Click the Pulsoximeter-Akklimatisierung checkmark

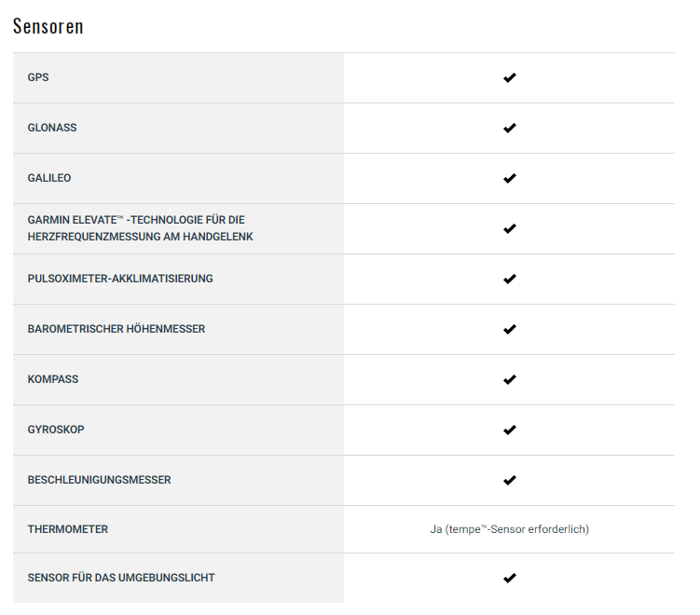[x=509, y=279]
